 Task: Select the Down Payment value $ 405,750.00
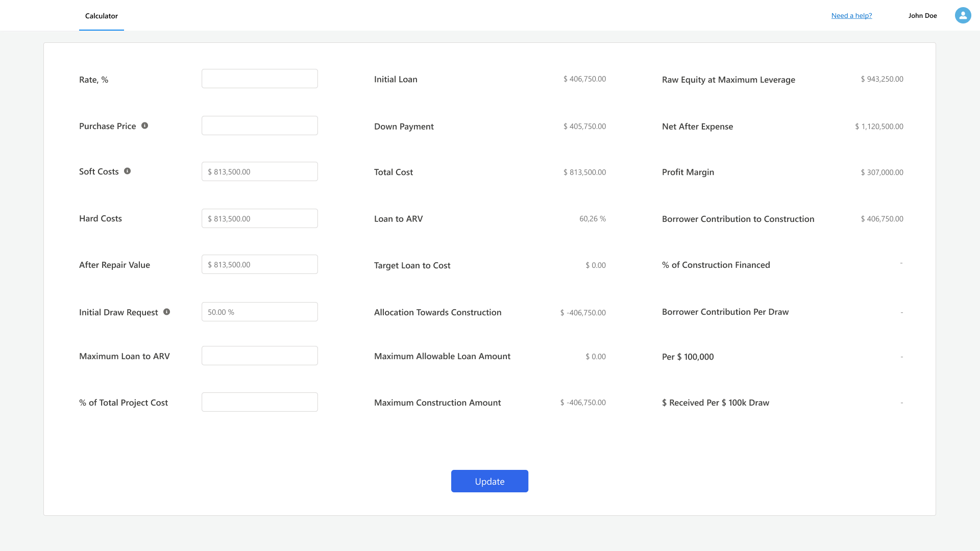coord(584,127)
